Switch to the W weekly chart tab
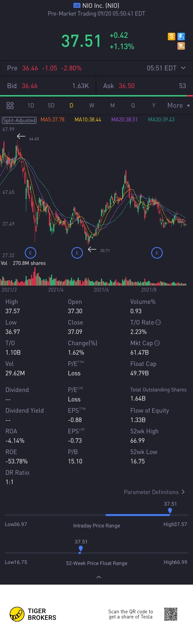This screenshot has height=644, width=193. pyautogui.click(x=92, y=105)
